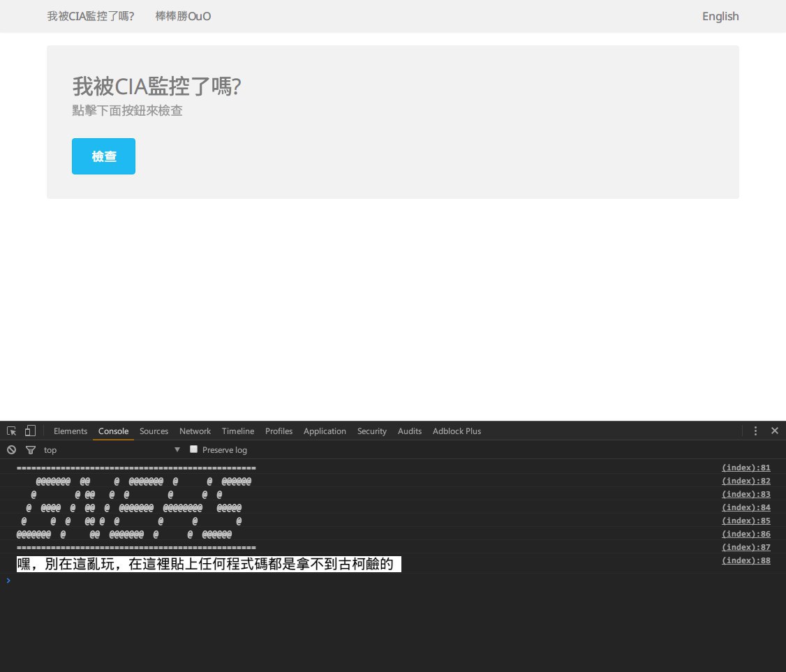Click the 我被CIA監控了嗎? page heading
Image resolution: width=786 pixels, height=672 pixels.
click(x=157, y=87)
